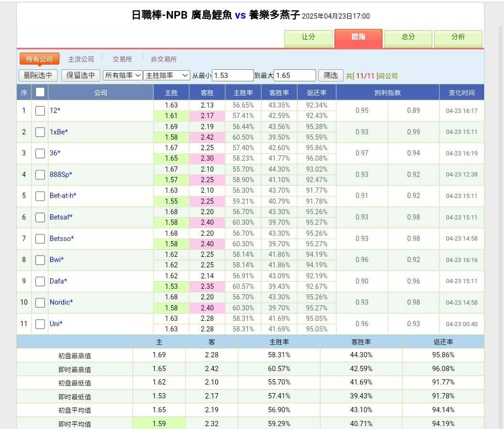504x429 pixels.
Task: Click the 12* change time 04-23 16:17
Action: pos(461,110)
